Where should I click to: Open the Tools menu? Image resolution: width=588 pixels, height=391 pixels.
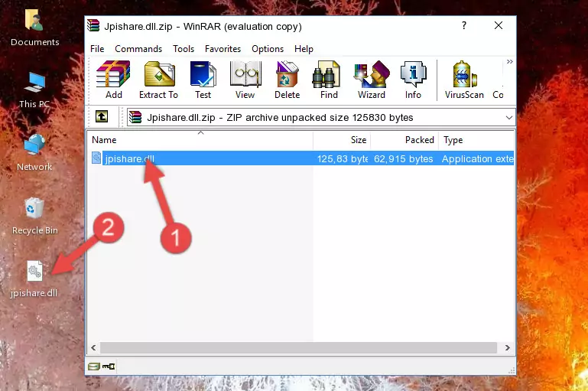pos(184,49)
